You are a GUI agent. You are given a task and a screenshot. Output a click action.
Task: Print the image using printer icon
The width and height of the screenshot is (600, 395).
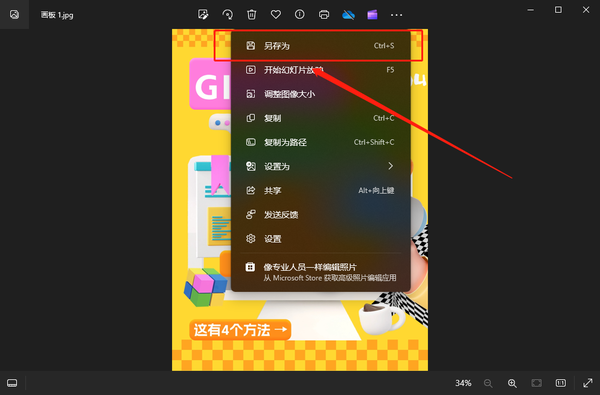click(x=324, y=15)
